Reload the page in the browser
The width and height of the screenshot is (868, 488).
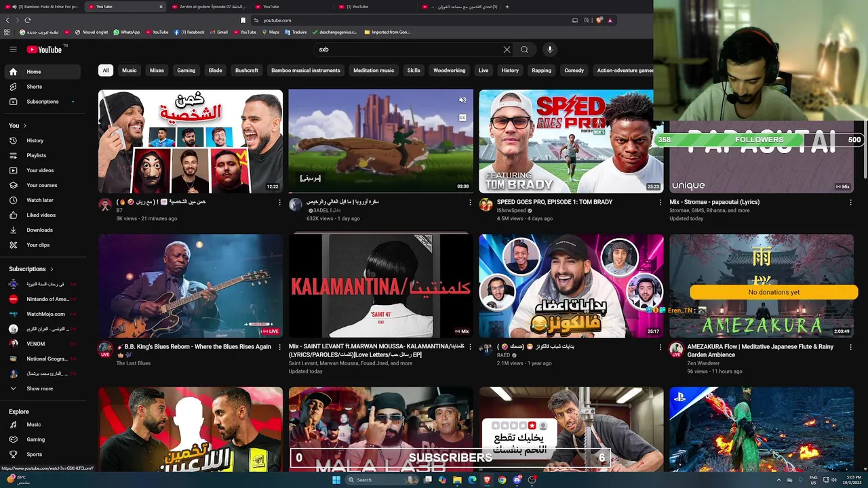[x=28, y=20]
